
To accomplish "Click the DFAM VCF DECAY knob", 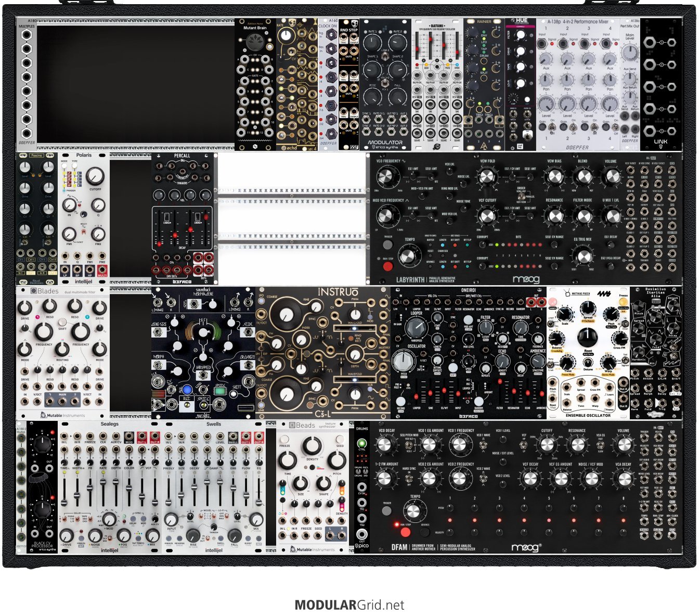I will [x=530, y=479].
